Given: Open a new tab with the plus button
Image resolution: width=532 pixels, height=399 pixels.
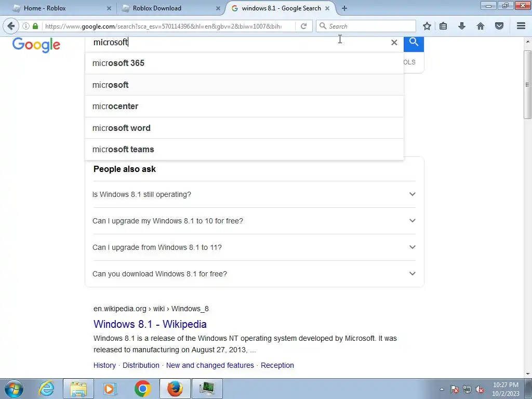Looking at the screenshot, I should [x=344, y=8].
